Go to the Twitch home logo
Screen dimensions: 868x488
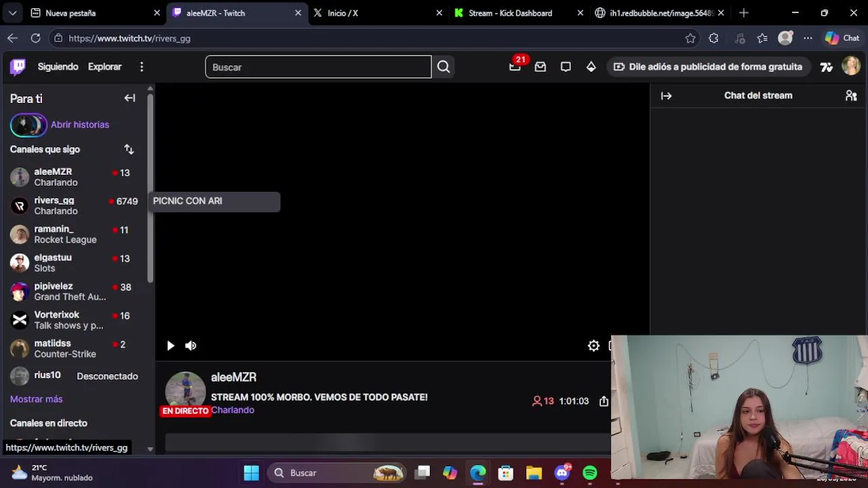point(18,66)
